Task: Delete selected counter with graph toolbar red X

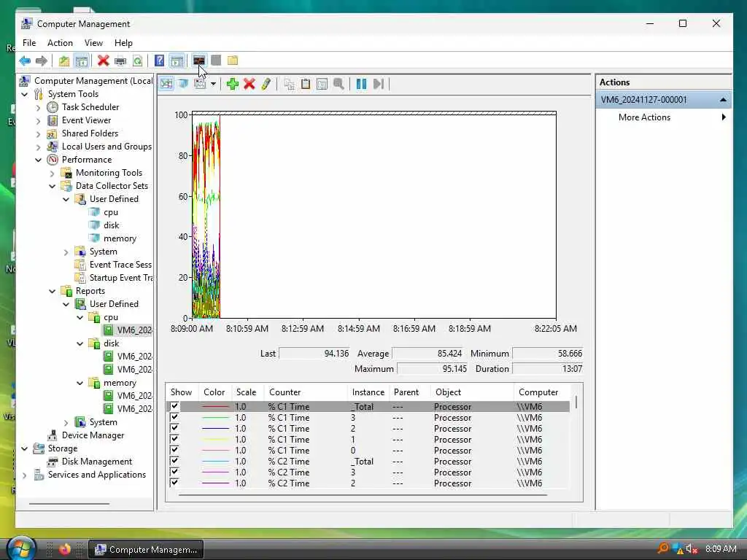Action: click(x=249, y=84)
